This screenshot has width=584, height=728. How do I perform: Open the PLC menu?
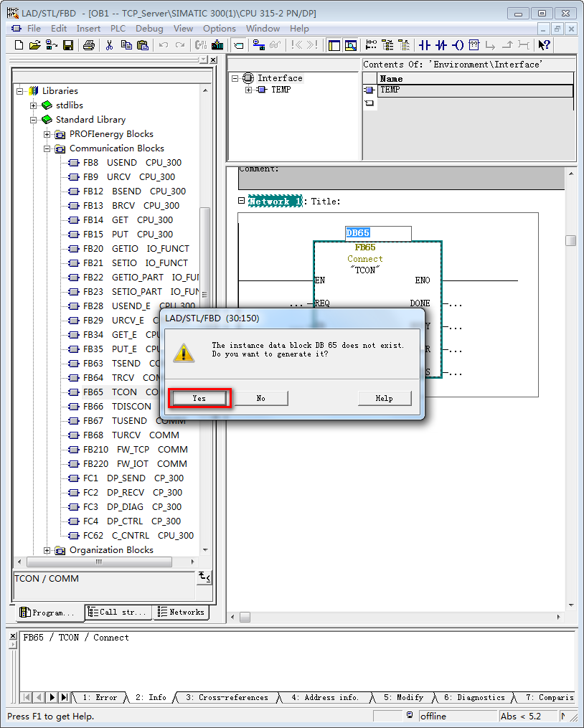pyautogui.click(x=118, y=28)
